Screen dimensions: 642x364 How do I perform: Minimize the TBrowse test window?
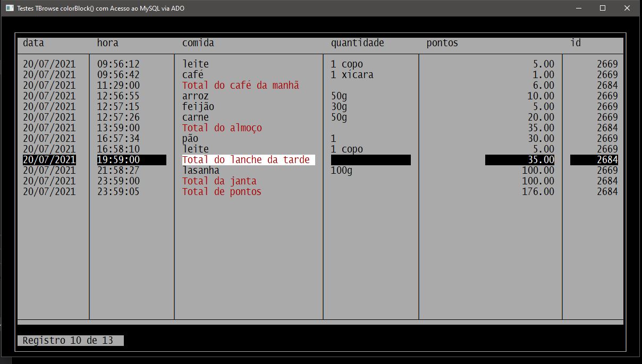[578, 9]
